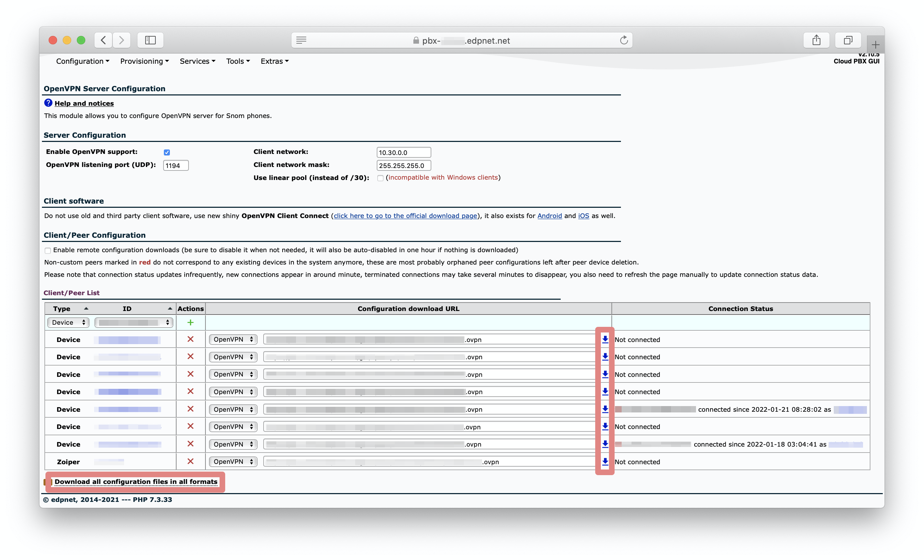Image resolution: width=924 pixels, height=560 pixels.
Task: Open OpenVPN format dropdown in first Device row
Action: 233,339
